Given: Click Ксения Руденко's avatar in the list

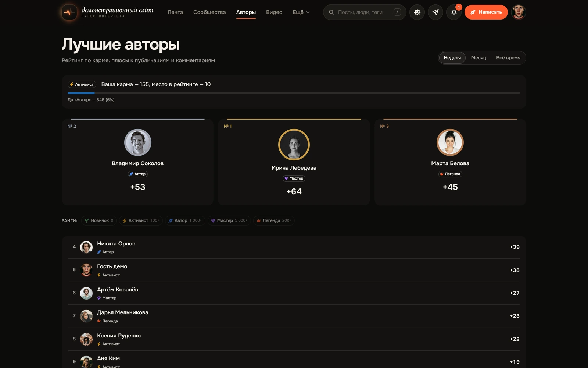Looking at the screenshot, I should 86,339.
